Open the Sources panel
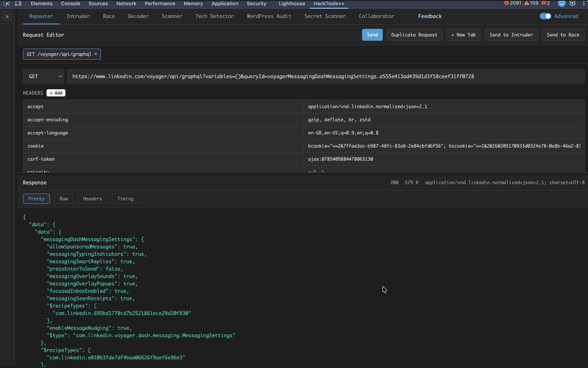 [x=98, y=3]
